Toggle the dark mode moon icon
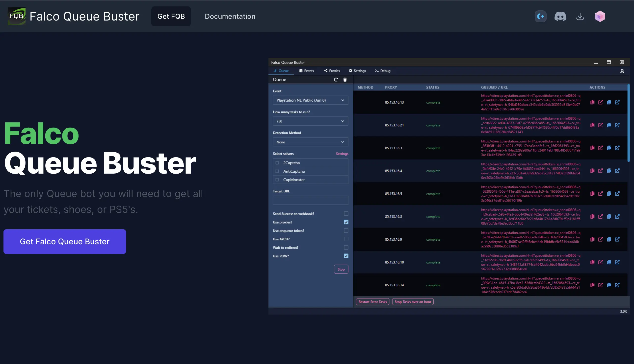Viewport: 634px width, 364px height. (540, 17)
